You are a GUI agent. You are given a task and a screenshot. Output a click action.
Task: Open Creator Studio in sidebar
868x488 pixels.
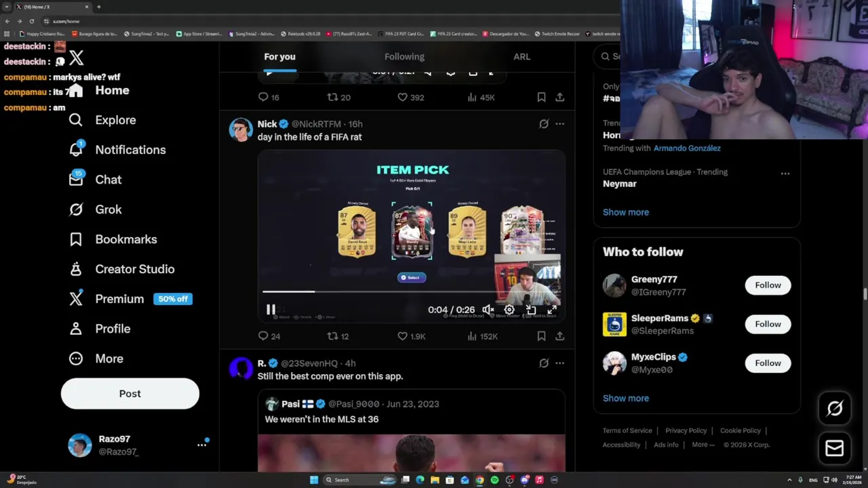(121, 269)
